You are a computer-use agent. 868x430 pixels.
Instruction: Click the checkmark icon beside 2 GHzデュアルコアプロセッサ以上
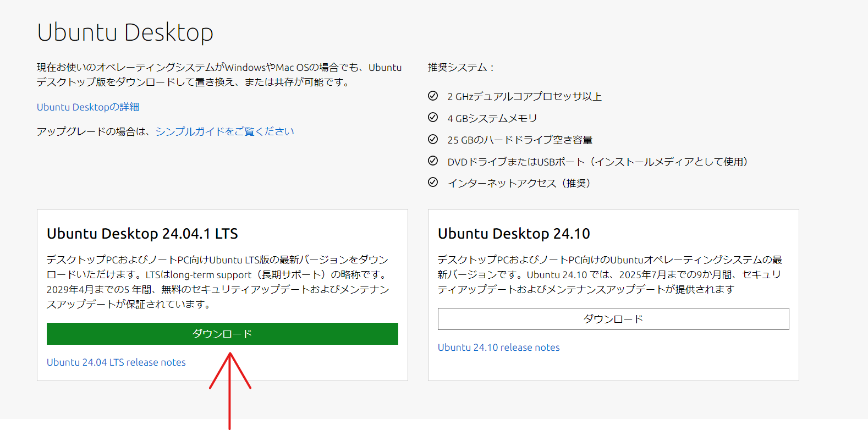point(433,96)
